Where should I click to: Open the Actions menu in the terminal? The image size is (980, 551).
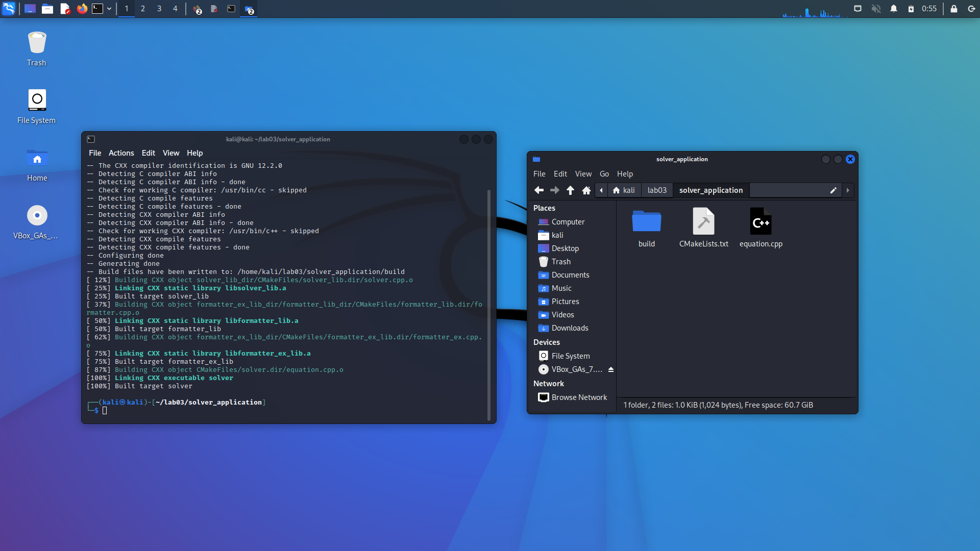pyautogui.click(x=121, y=153)
